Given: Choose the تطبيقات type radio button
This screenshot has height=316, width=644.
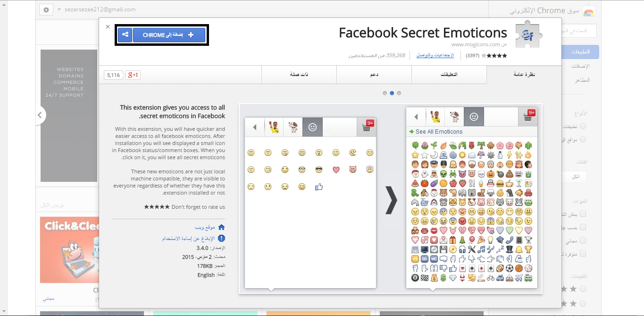Looking at the screenshot, I should [x=583, y=126].
